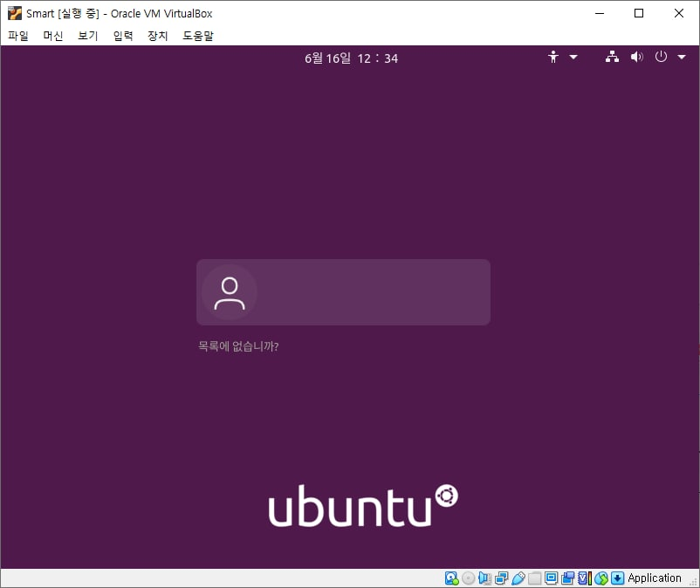Click the optical disk status icon
The width and height of the screenshot is (700, 588).
469,578
